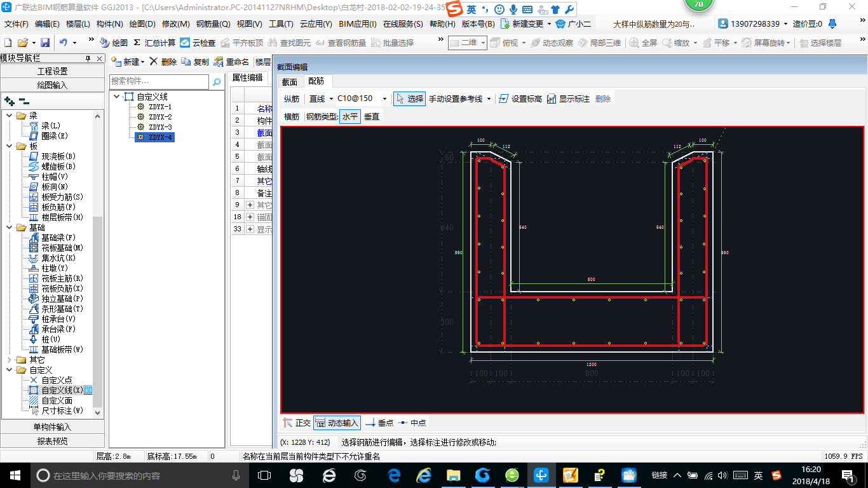
Task: Open the 报表预览 section
Action: point(52,441)
